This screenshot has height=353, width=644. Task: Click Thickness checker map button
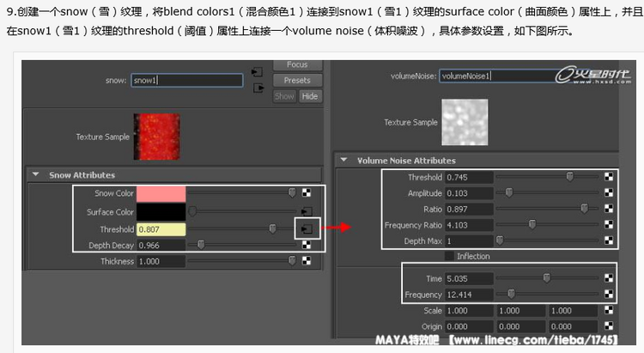(x=307, y=261)
